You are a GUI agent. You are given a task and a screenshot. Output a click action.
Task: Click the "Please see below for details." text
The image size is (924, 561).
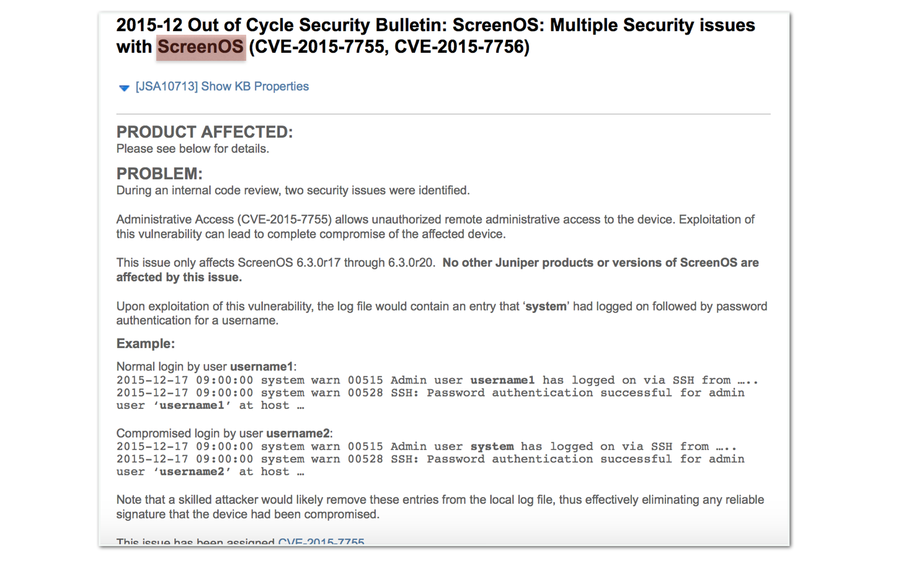click(x=193, y=149)
